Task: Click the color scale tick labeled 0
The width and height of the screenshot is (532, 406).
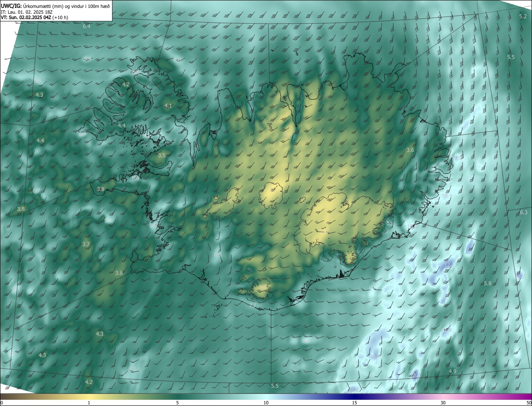Action: coord(1,403)
